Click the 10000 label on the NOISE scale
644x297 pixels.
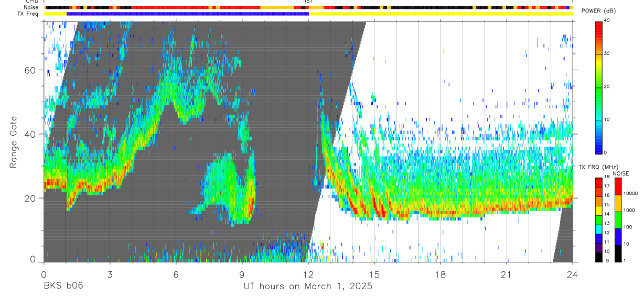point(631,193)
